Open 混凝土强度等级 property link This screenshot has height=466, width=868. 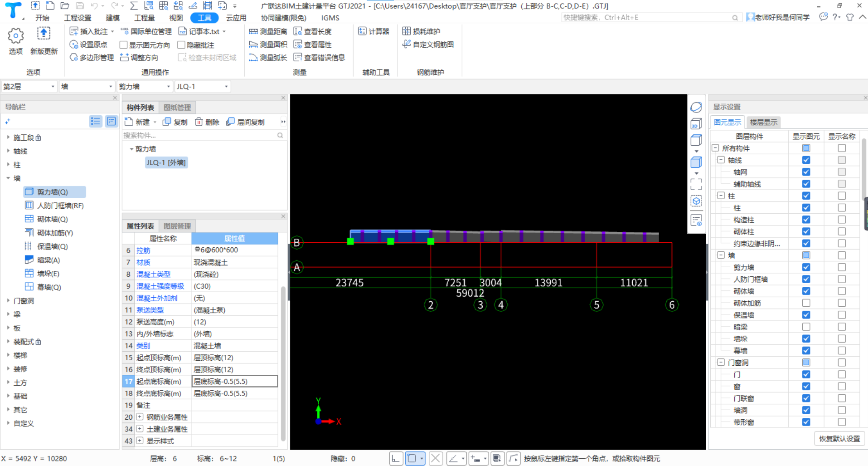tap(160, 286)
